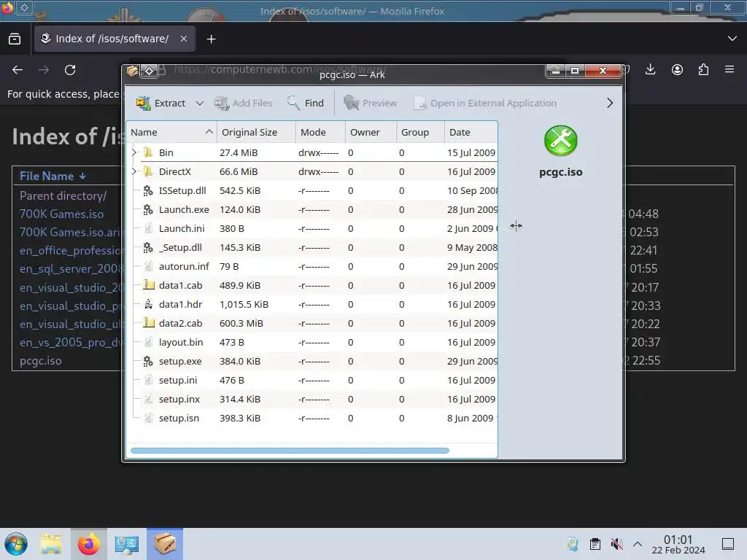Show more toolbar actions via chevron
747x560 pixels.
pyautogui.click(x=610, y=103)
